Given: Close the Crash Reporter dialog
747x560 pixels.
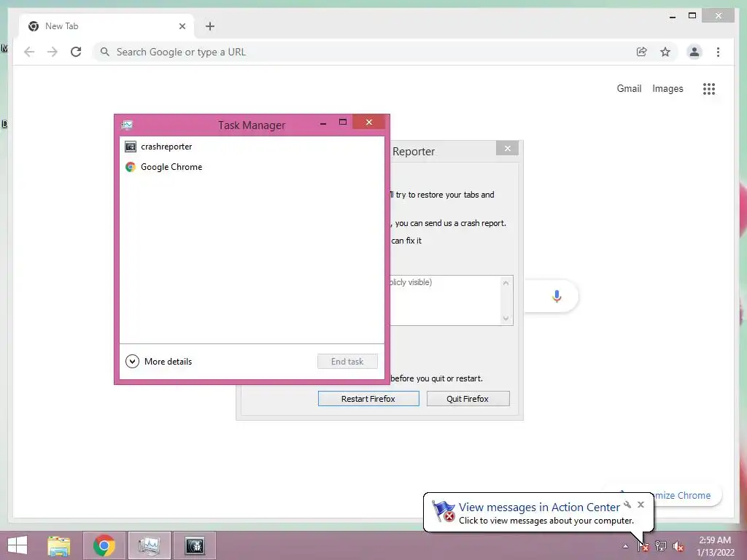Looking at the screenshot, I should point(508,148).
